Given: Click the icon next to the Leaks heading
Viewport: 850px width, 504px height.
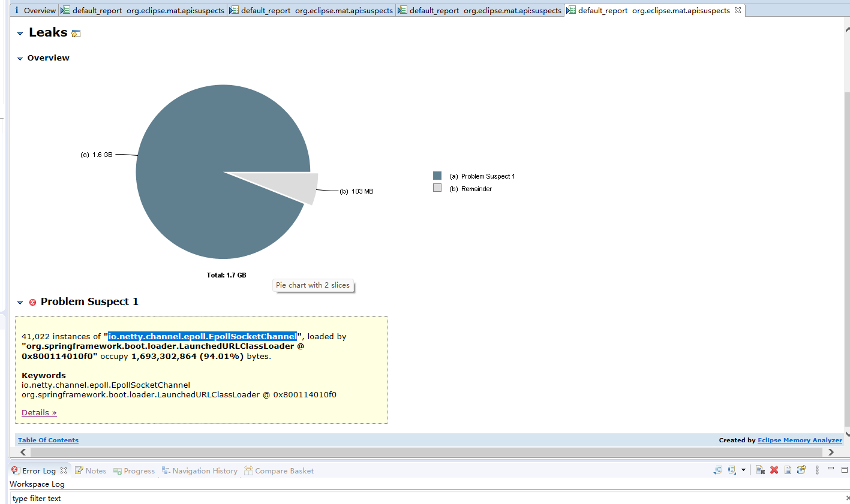Looking at the screenshot, I should pos(76,34).
